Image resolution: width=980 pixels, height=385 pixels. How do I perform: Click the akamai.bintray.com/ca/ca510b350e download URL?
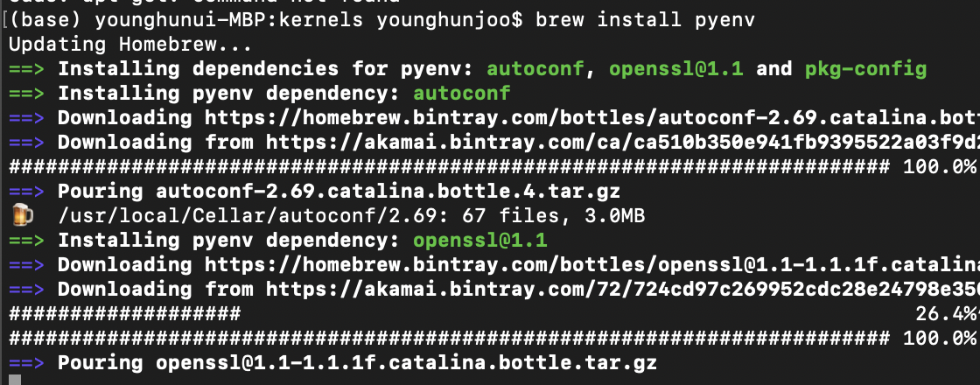tap(622, 143)
